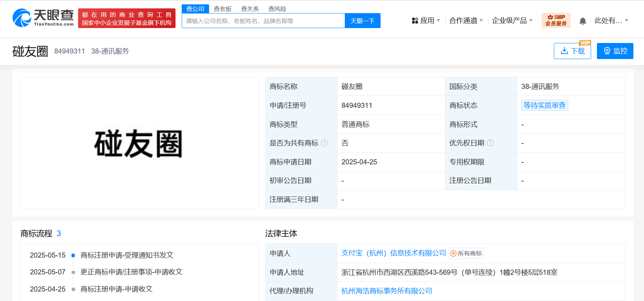The image size is (644, 301).
Task: Open the 企业级产品 dropdown
Action: pyautogui.click(x=512, y=21)
